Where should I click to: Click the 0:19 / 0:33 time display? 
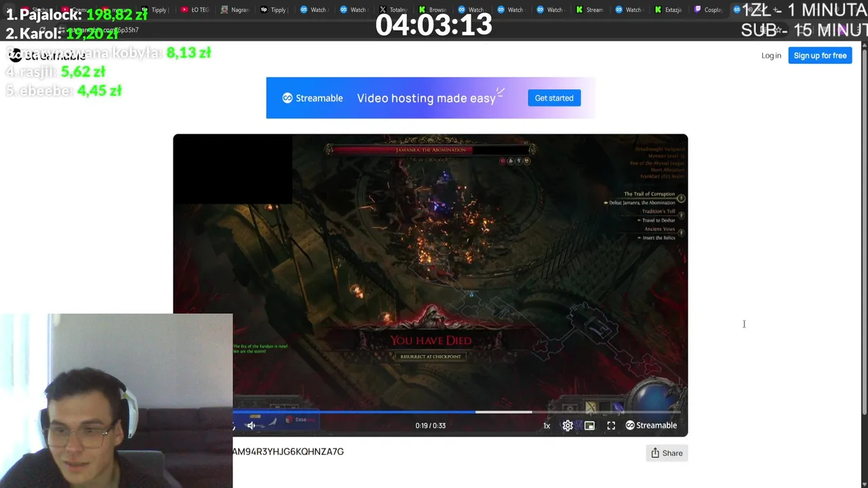[x=431, y=426]
